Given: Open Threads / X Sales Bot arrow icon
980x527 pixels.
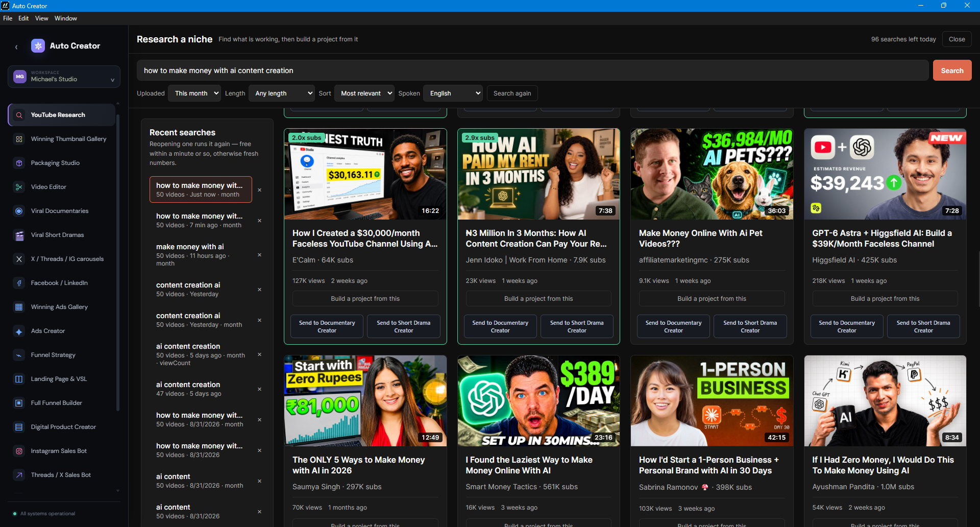Looking at the screenshot, I should pos(19,475).
